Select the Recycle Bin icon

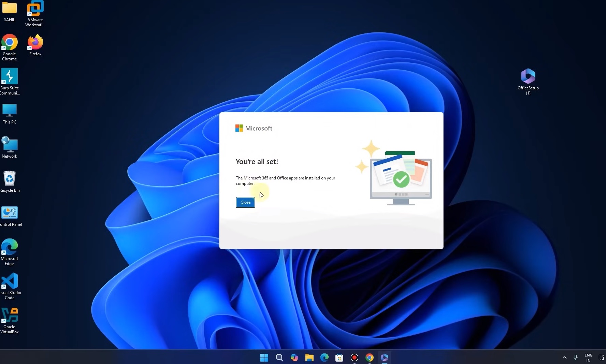[10, 181]
